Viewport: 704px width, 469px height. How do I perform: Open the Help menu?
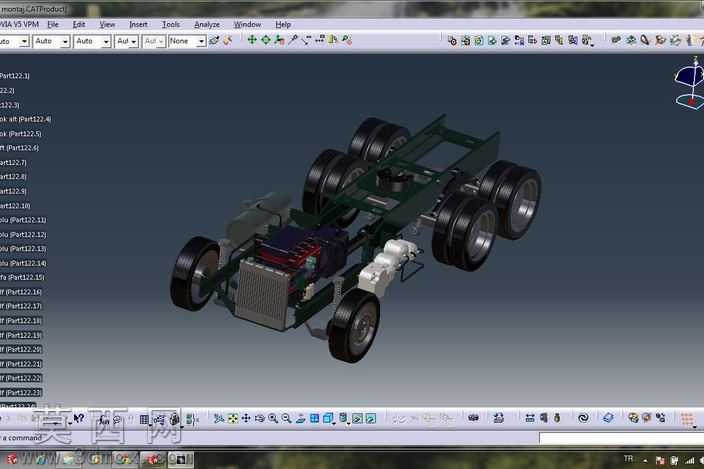coord(282,24)
